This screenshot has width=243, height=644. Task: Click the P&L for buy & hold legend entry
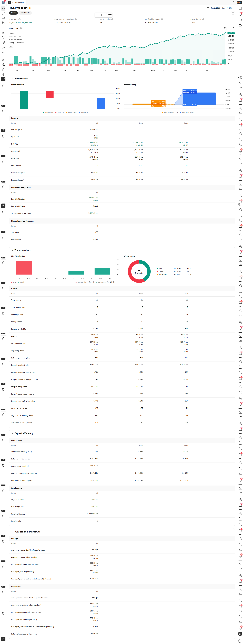click(170, 113)
